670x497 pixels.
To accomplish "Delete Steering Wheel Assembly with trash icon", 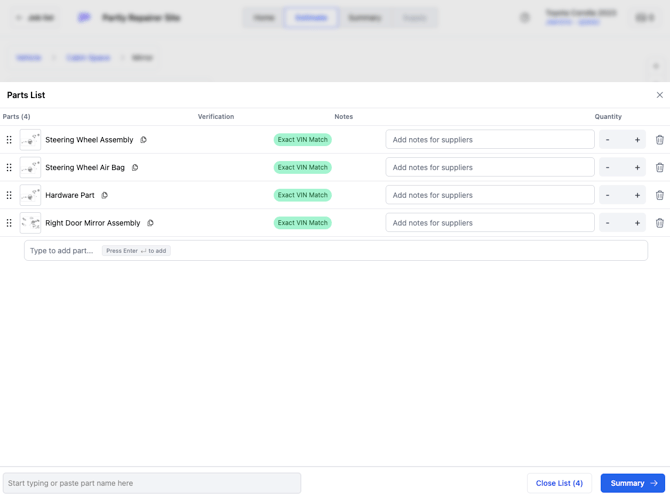I will [660, 140].
